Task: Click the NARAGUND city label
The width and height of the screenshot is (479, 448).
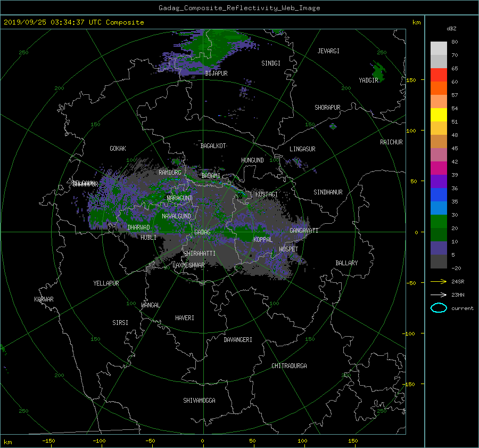Action: tap(180, 198)
